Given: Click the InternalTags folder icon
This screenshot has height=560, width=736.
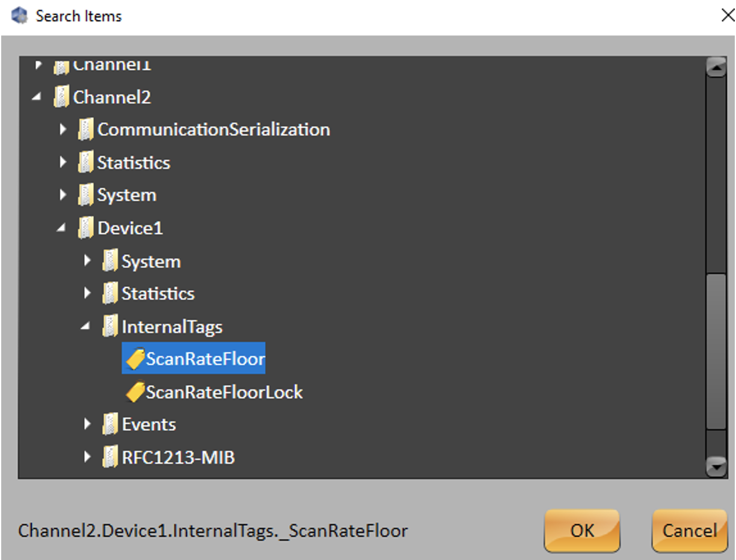Looking at the screenshot, I should point(110,327).
